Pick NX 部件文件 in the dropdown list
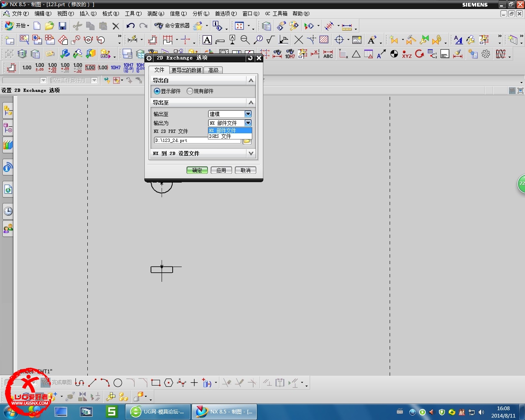Viewport: 525px width, 420px height. (230, 130)
